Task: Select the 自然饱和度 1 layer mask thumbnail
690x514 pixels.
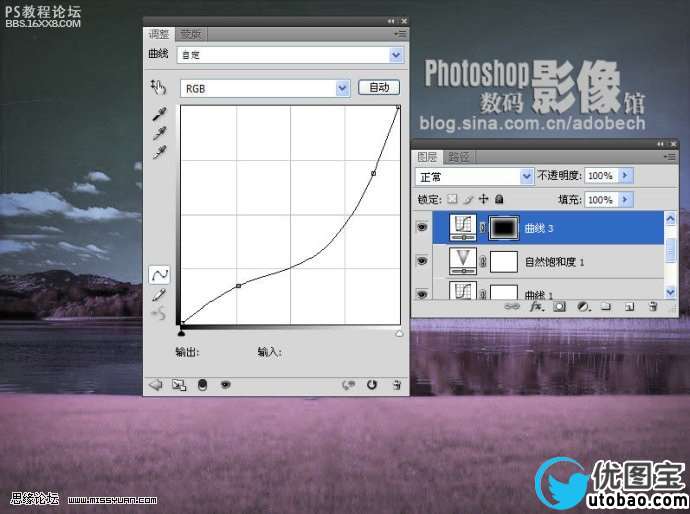Action: point(504,262)
